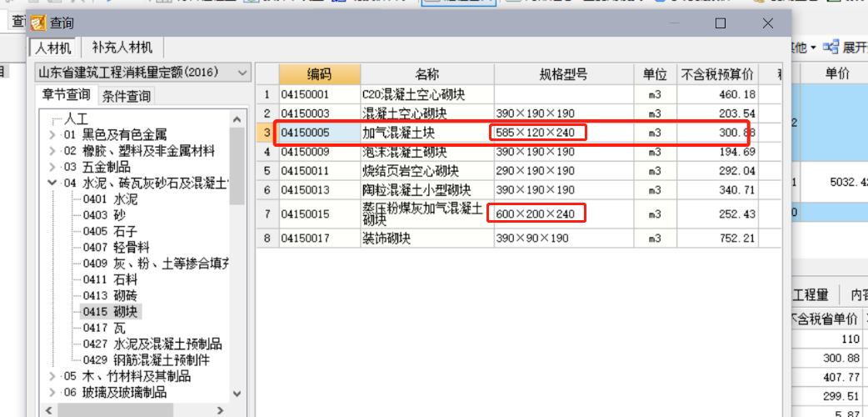Select tree item 0429 钢筋混凝土预制件
The height and width of the screenshot is (417, 868).
click(146, 360)
